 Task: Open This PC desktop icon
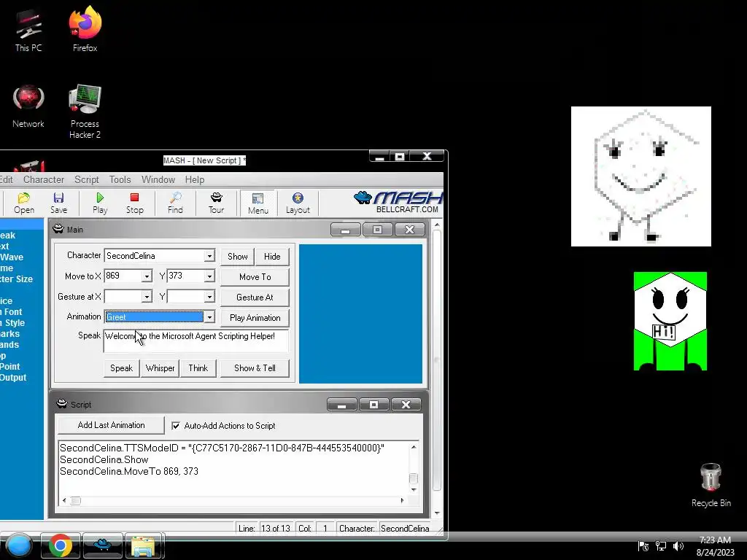point(28,31)
